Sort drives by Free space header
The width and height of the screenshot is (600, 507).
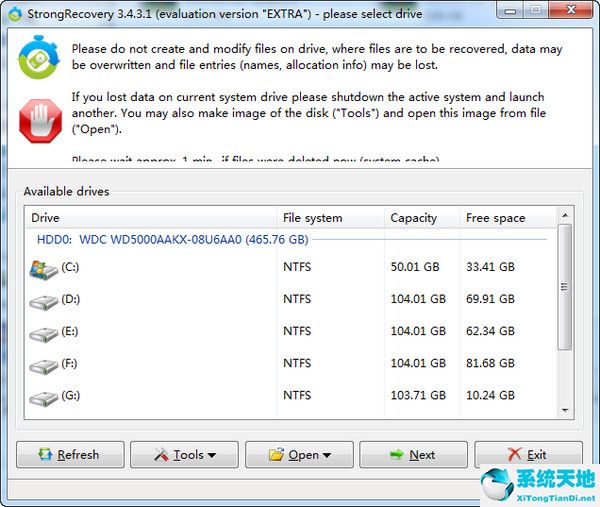tap(505, 218)
